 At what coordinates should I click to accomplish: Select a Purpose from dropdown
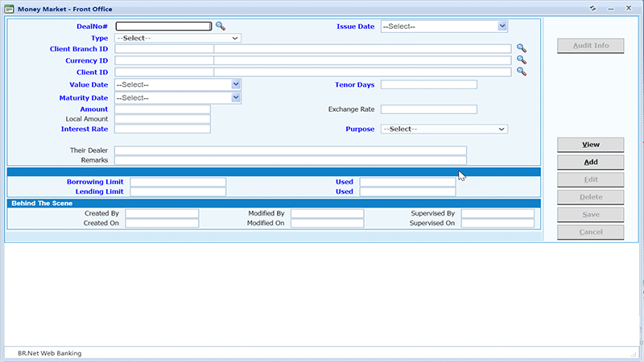click(x=444, y=129)
